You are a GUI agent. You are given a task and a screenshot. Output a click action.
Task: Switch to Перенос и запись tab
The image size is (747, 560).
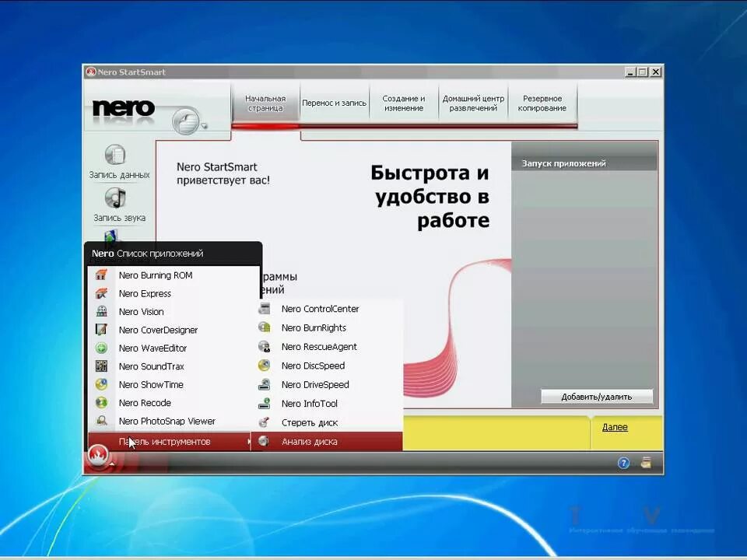point(334,103)
